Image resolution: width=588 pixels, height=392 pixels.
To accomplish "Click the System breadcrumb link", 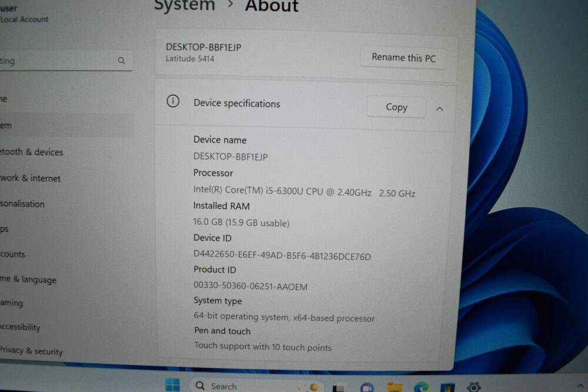I will 185,5.
